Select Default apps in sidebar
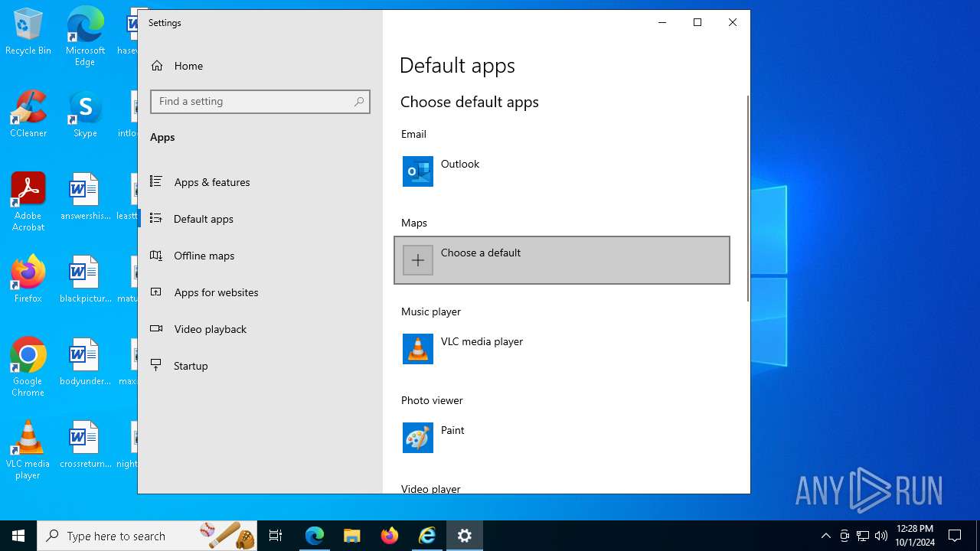Viewport: 980px width, 551px height. click(x=203, y=219)
